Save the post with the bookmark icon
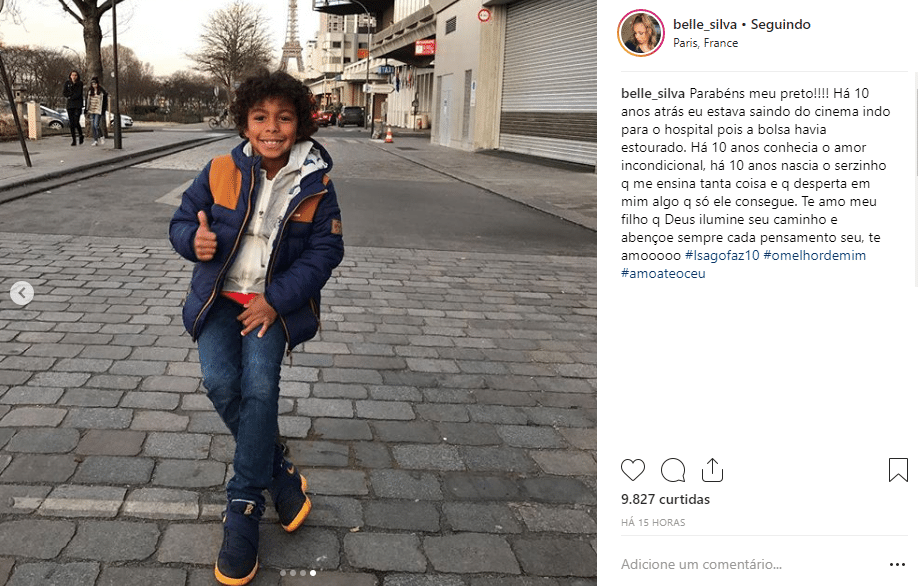 (x=898, y=470)
